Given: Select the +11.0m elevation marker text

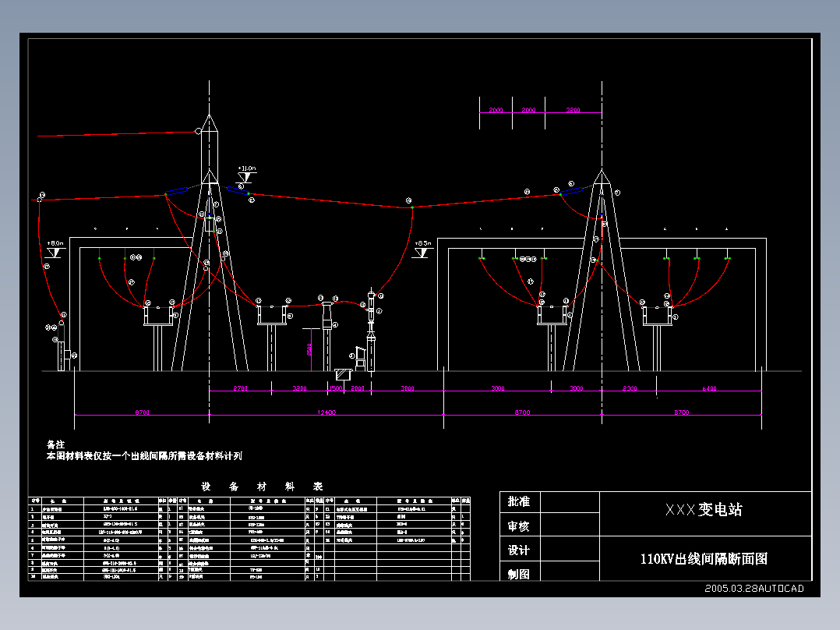Looking at the screenshot, I should (x=247, y=168).
